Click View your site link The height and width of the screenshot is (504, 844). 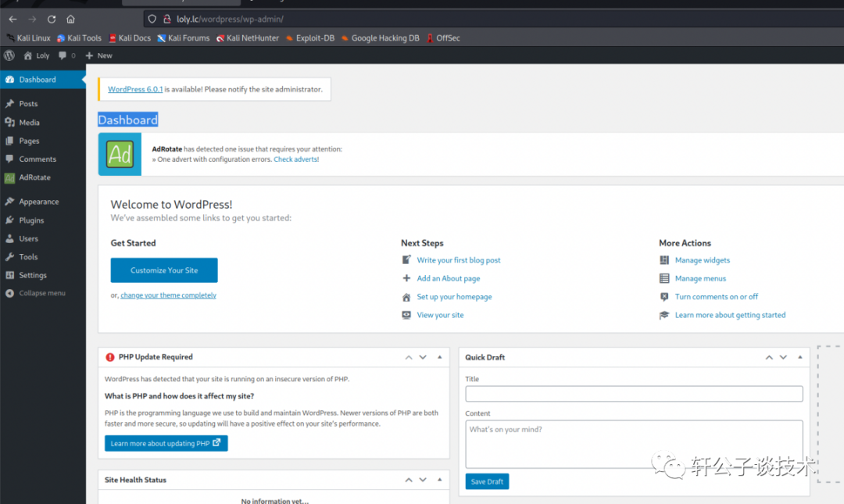pos(440,315)
